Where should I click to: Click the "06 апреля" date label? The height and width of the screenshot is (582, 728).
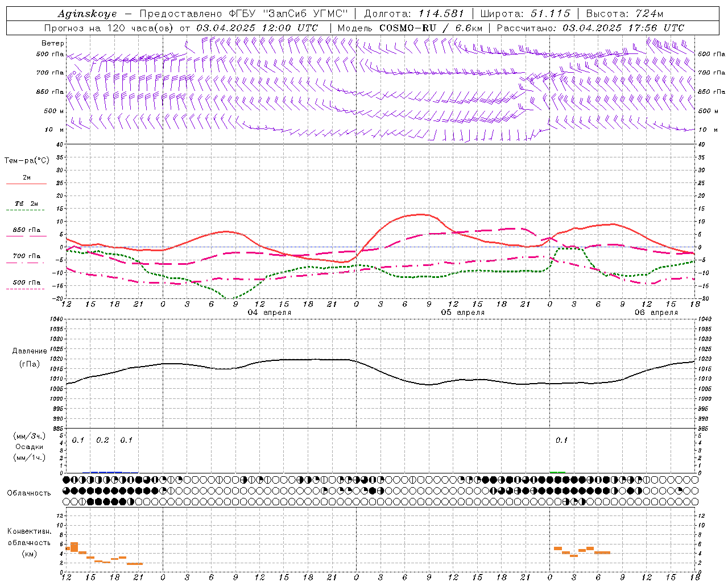(656, 313)
